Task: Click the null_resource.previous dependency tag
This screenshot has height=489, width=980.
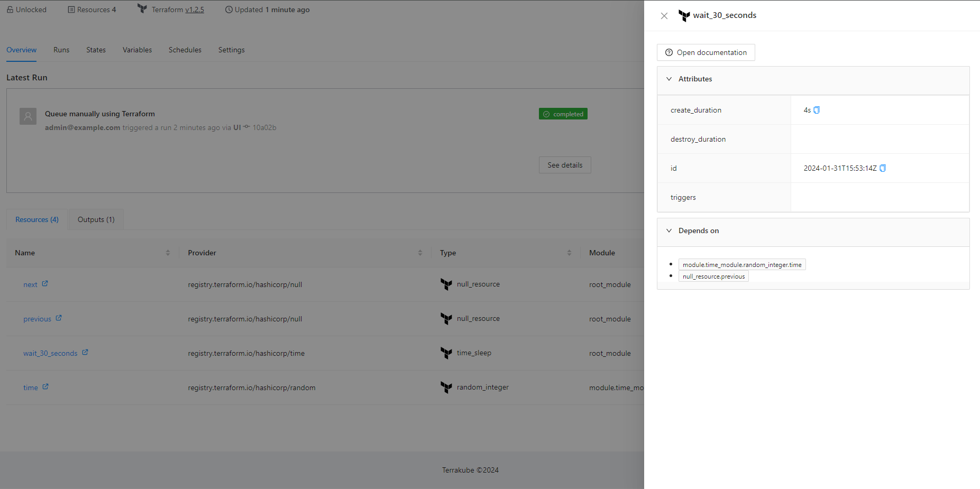Action: [713, 276]
